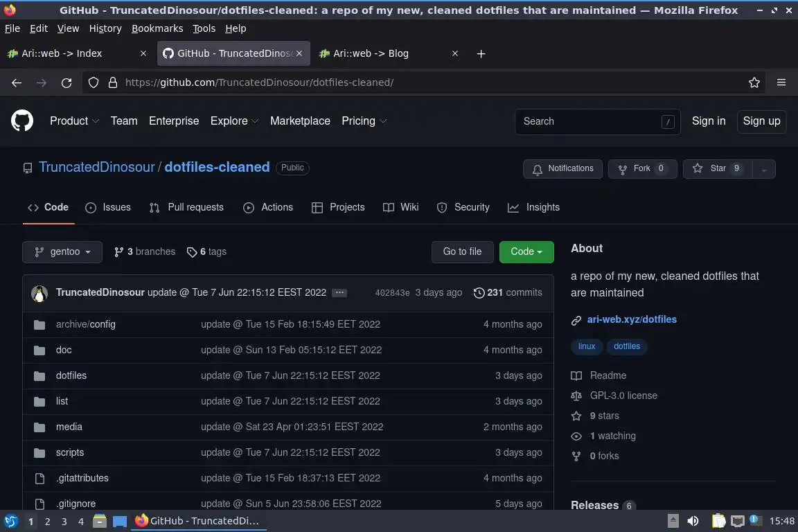
Task: Expand commit message with ellipsis button
Action: coord(339,293)
